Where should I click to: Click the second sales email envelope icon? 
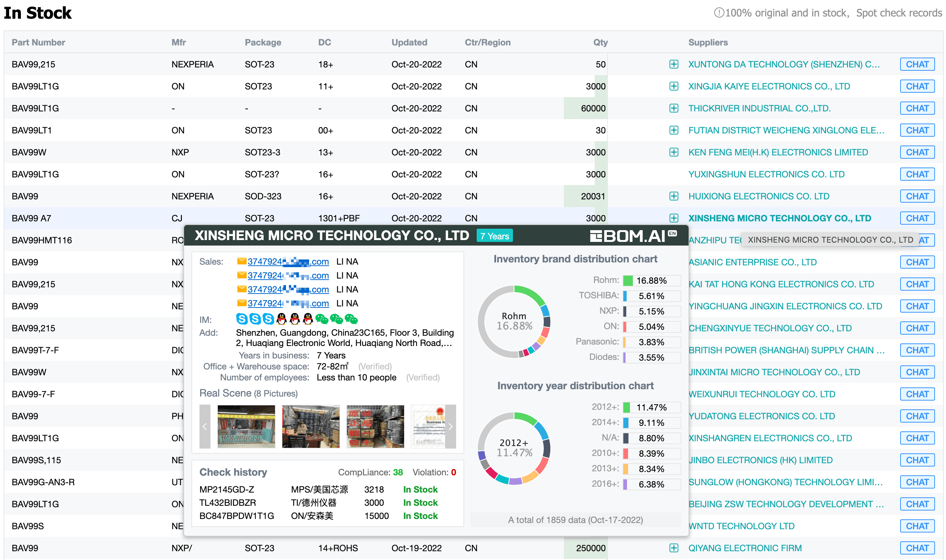coord(242,276)
